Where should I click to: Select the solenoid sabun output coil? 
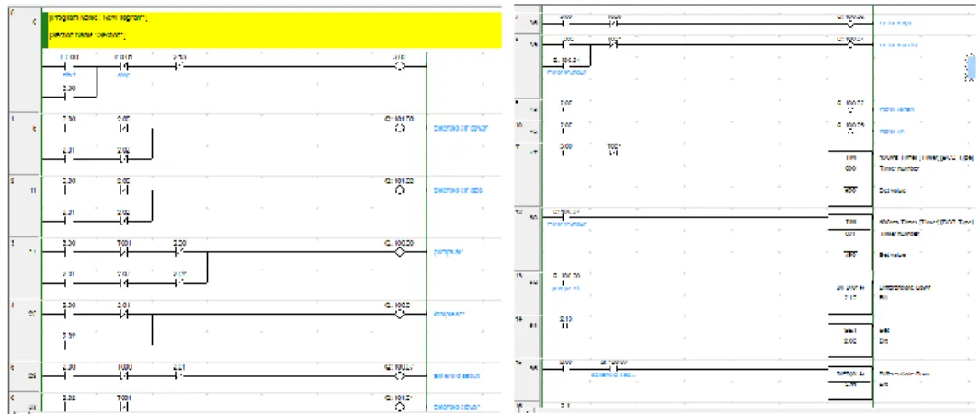pos(400,376)
